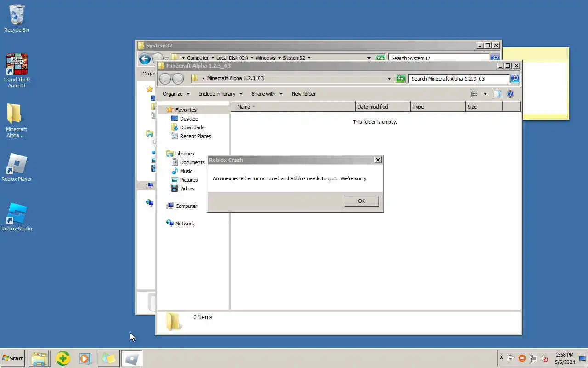Refresh the System32 window

(x=380, y=58)
